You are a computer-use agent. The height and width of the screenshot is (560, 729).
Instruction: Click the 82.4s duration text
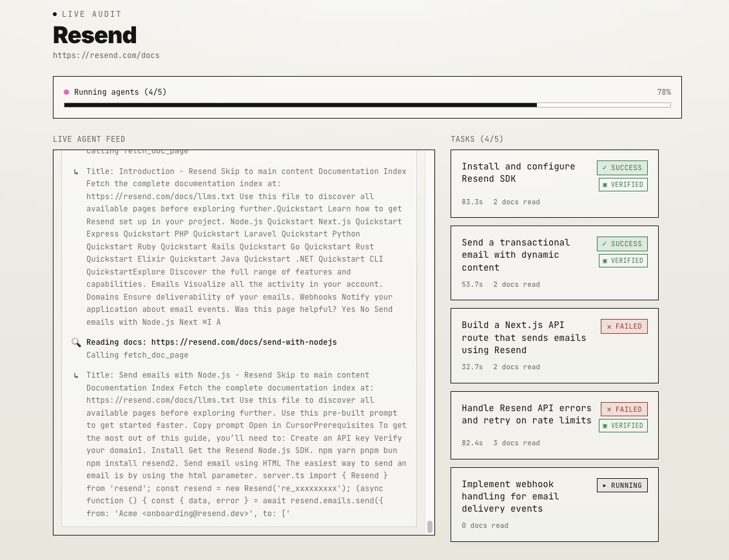tap(472, 443)
